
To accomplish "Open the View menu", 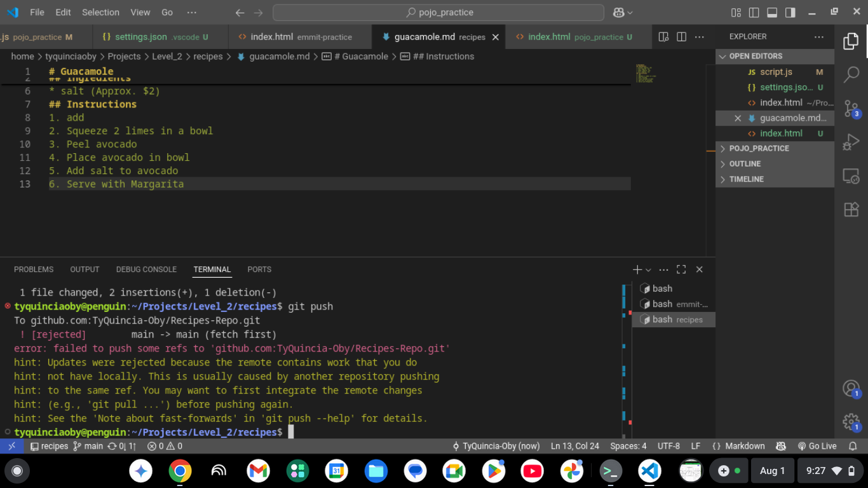I will coord(140,12).
